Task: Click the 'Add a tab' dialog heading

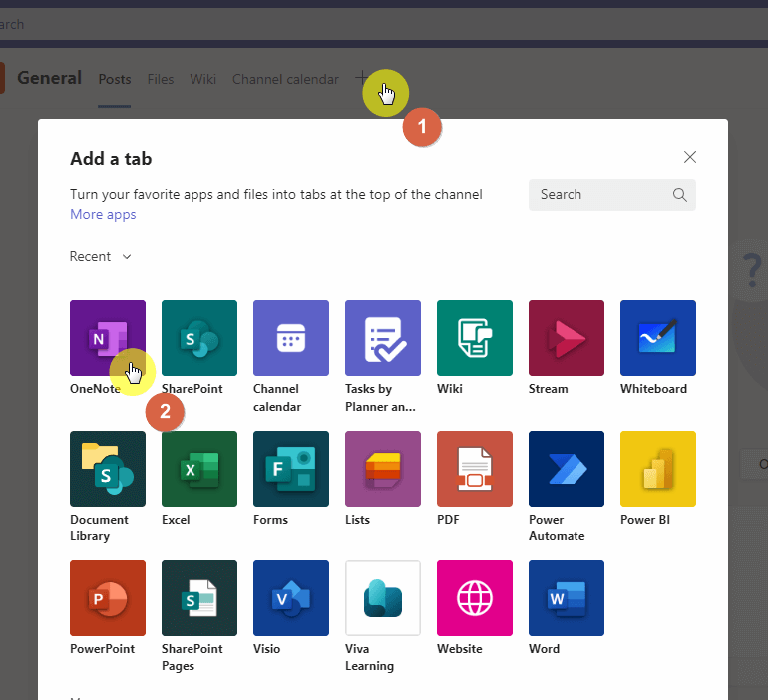Action: pos(111,159)
